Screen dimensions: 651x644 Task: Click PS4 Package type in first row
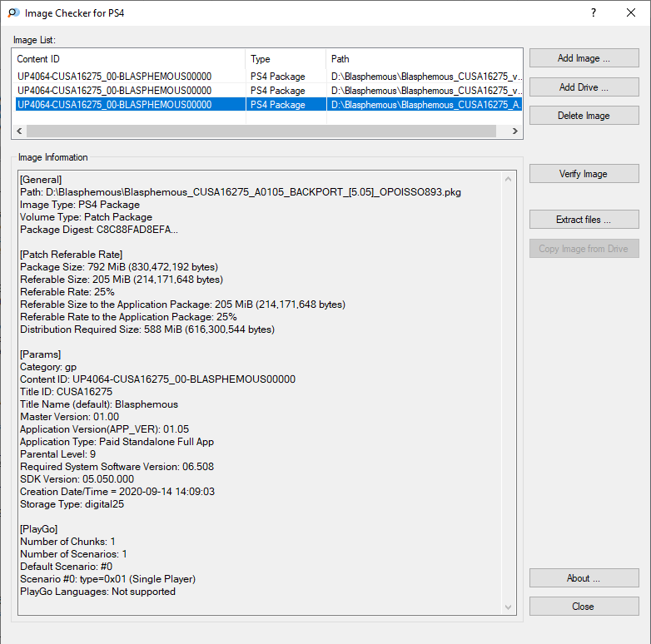tap(278, 77)
